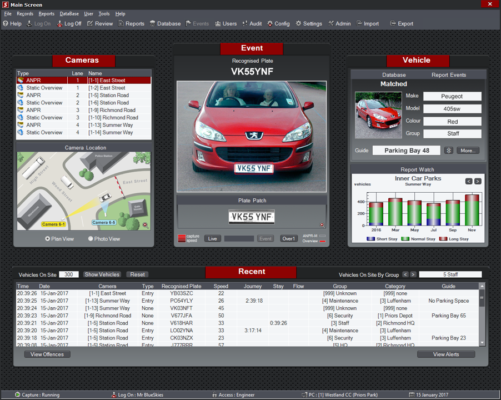This screenshot has height=400, width=501.
Task: Go to next Vehicles On Site group
Action: (x=413, y=274)
